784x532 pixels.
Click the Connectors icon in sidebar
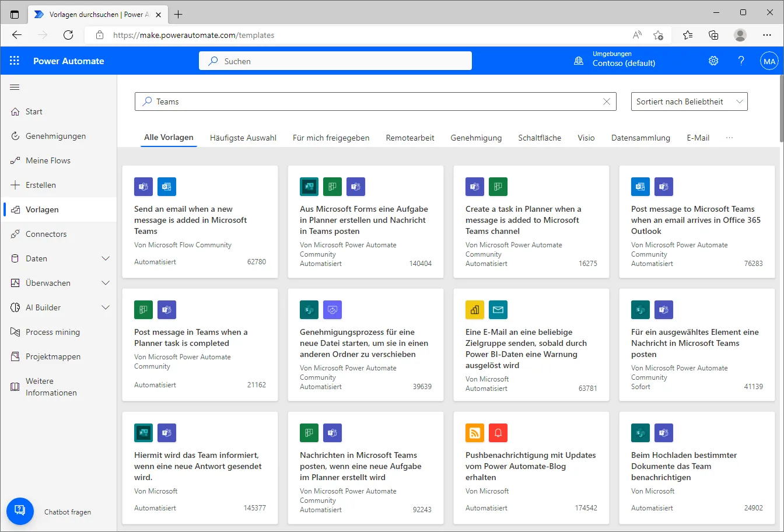point(15,234)
